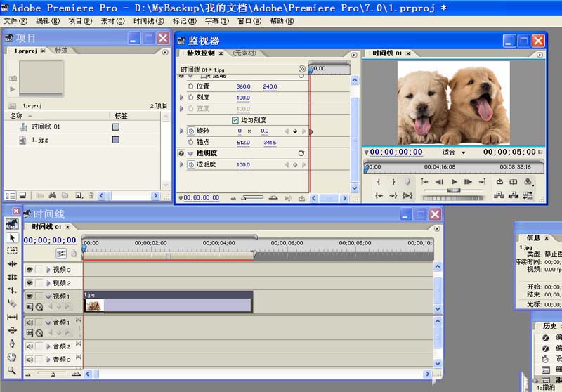
Task: Open 适合 zoom level dropdown
Action: pos(454,152)
